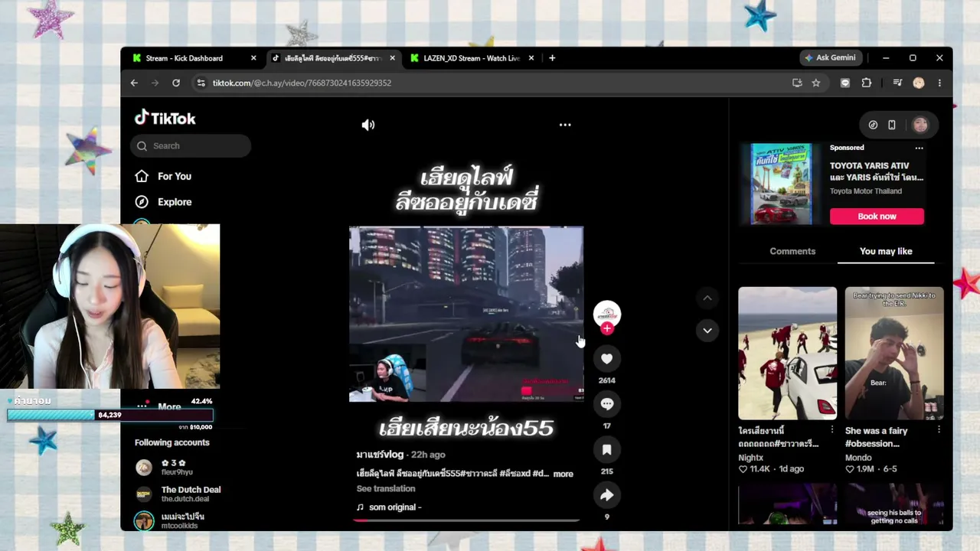
Task: Follow the creator with the red plus badge
Action: click(607, 329)
